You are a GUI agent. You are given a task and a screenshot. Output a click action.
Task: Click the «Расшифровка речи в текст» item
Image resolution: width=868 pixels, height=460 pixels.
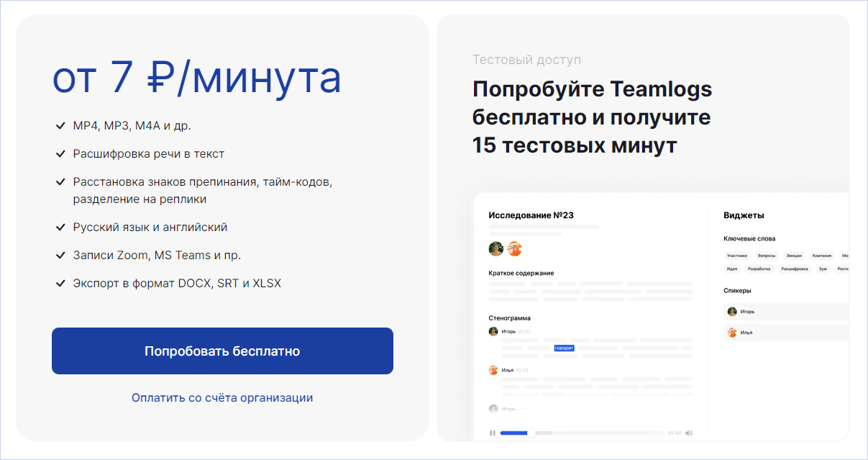click(x=149, y=153)
